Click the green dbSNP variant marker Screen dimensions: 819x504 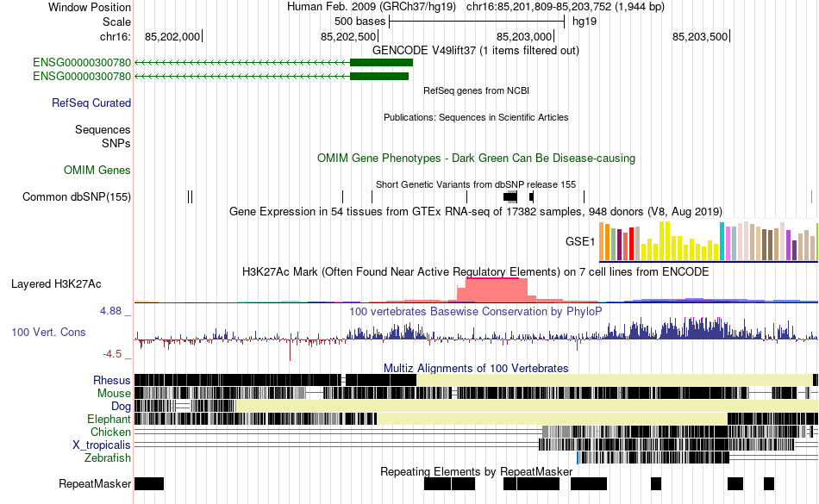click(x=812, y=196)
